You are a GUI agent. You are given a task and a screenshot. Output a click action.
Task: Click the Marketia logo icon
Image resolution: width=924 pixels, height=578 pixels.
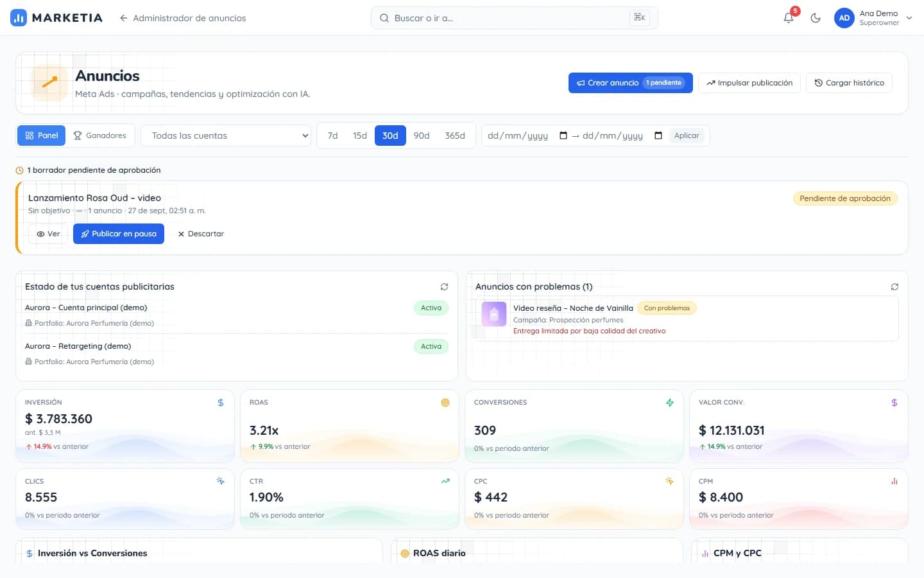pos(19,18)
